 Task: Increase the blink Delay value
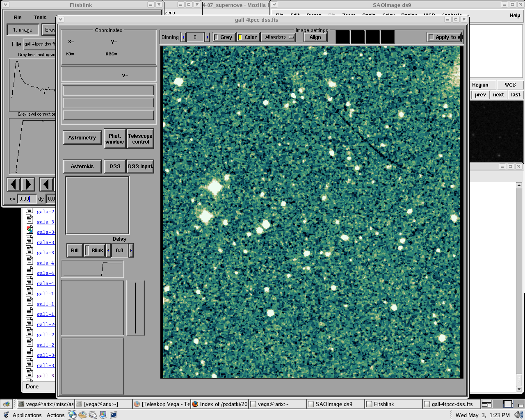[x=131, y=250]
